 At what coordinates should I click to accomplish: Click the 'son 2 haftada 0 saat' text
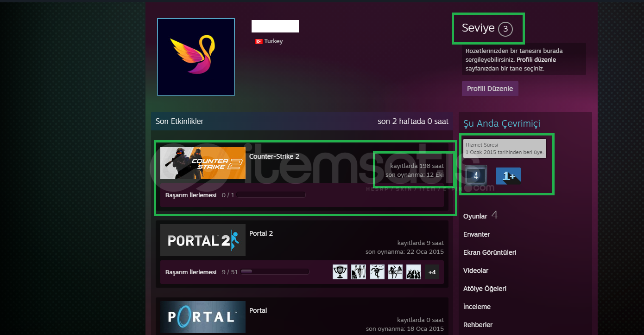point(413,122)
